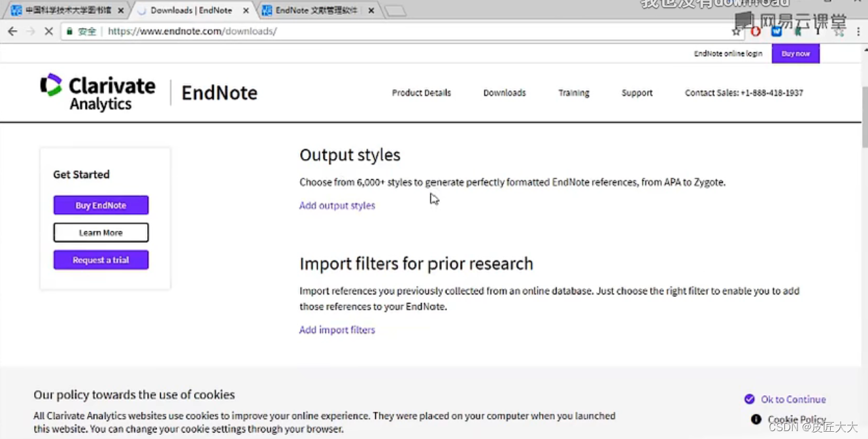
Task: Click the translate icon in the browser toolbar
Action: (839, 31)
